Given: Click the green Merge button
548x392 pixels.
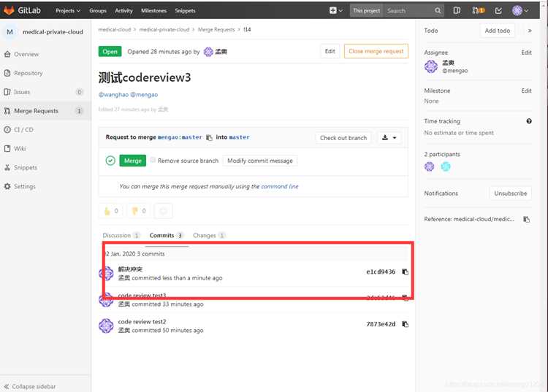Looking at the screenshot, I should click(133, 161).
